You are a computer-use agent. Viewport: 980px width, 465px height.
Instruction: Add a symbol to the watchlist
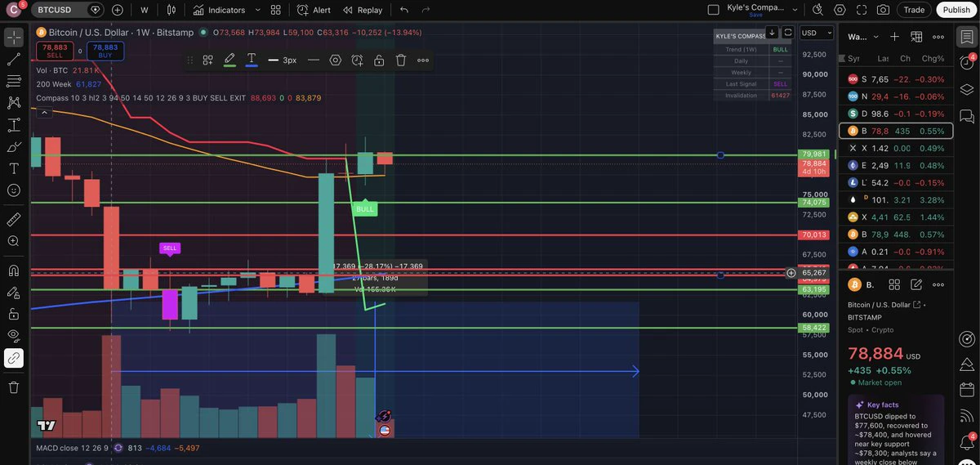[894, 37]
